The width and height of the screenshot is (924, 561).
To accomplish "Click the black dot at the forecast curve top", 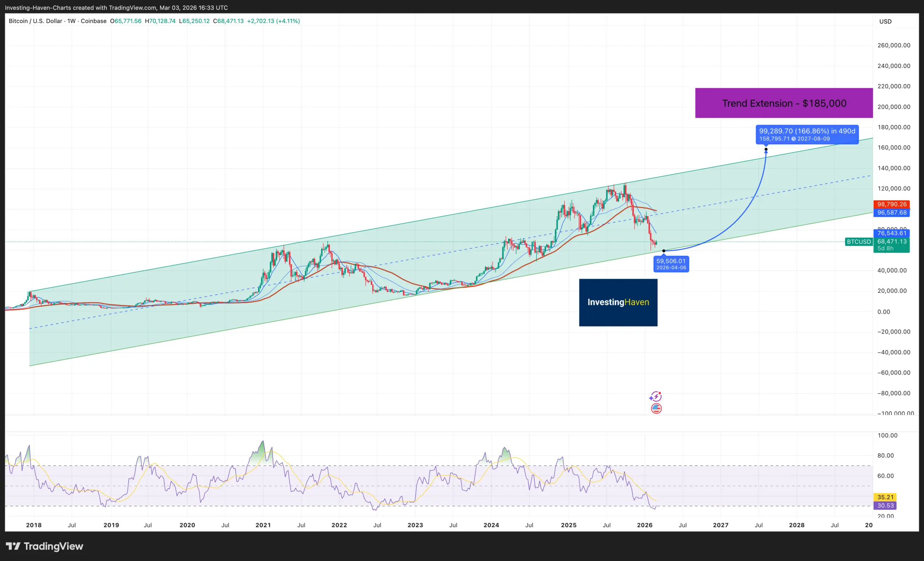I will click(766, 149).
